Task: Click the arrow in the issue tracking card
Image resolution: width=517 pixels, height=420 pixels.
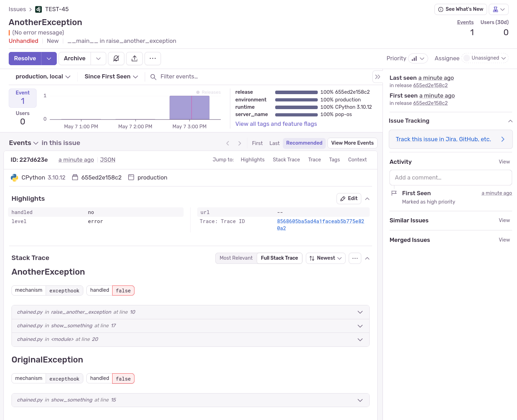Action: coord(503,139)
